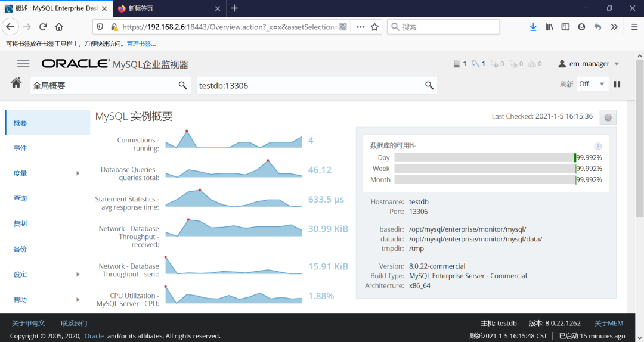The width and height of the screenshot is (644, 342).
Task: Select the MySQL Enterprise Dashboard tab
Action: point(56,8)
